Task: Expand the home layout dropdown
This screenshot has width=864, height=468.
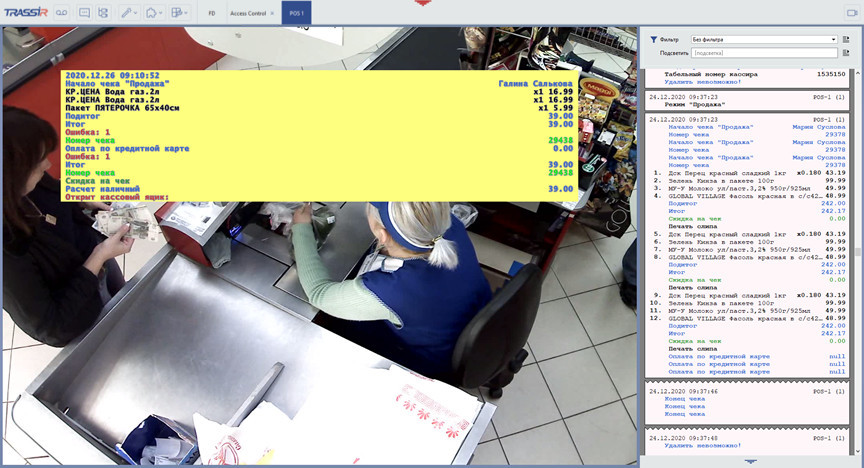Action: click(x=153, y=13)
